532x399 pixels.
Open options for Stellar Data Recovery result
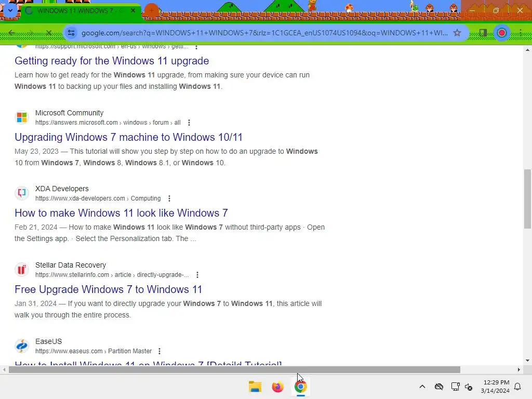[x=197, y=275]
